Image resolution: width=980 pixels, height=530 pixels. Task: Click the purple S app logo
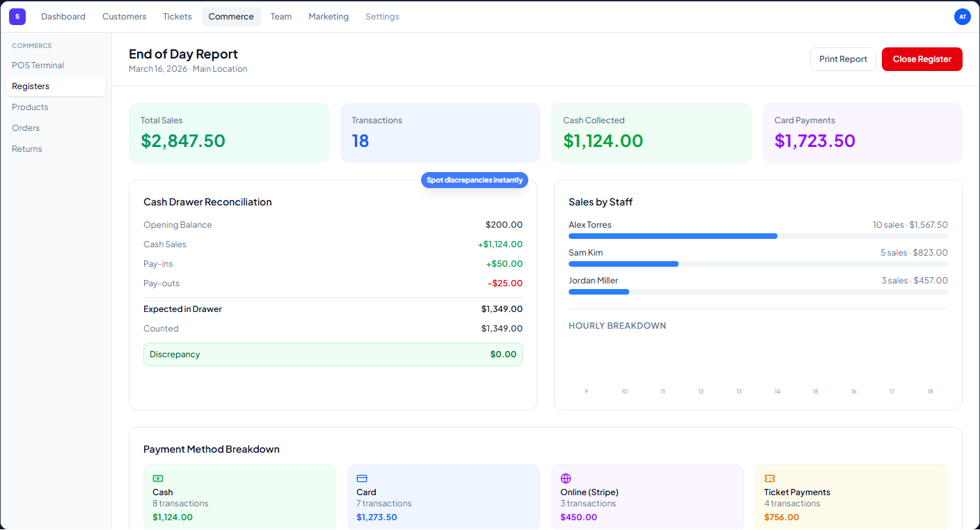[17, 17]
